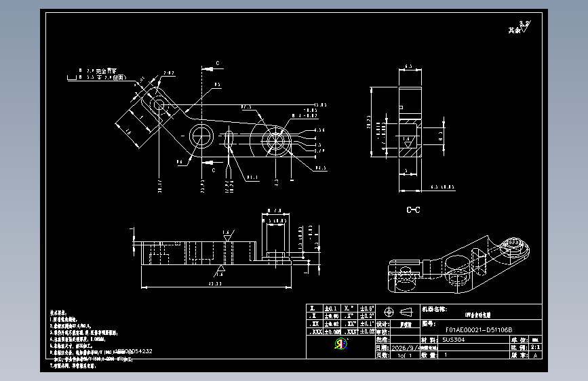Click the 设计 label
588x381 pixels.
tap(383, 324)
